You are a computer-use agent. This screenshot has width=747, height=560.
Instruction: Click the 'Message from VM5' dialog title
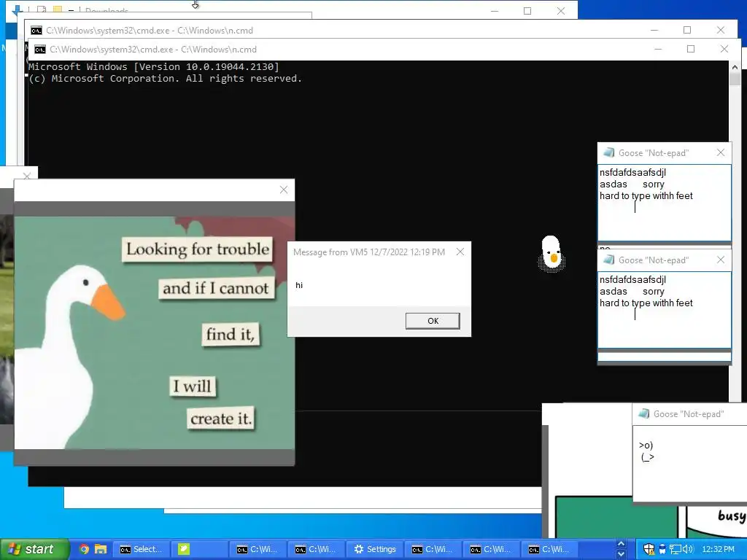(x=368, y=252)
